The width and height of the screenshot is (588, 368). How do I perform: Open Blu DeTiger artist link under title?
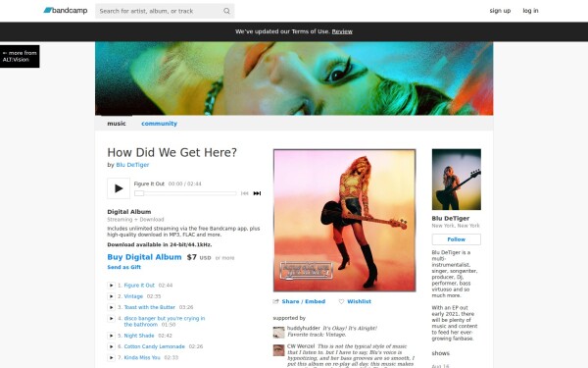click(132, 165)
